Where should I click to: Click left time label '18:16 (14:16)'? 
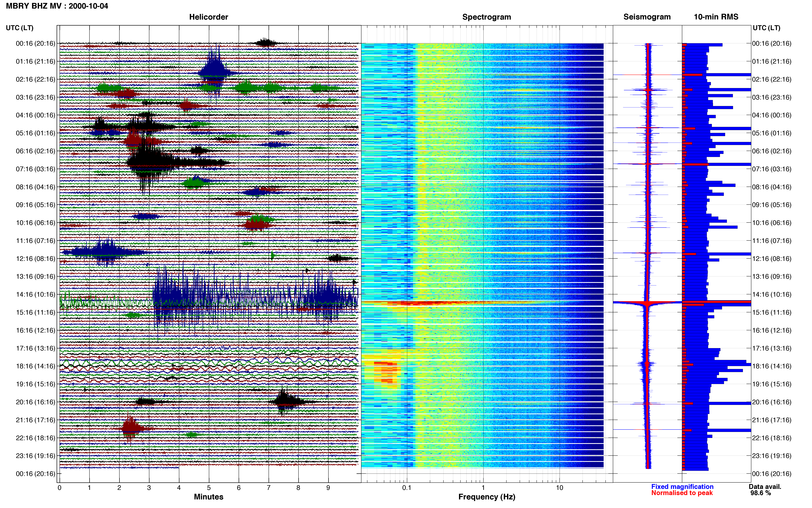(x=36, y=366)
